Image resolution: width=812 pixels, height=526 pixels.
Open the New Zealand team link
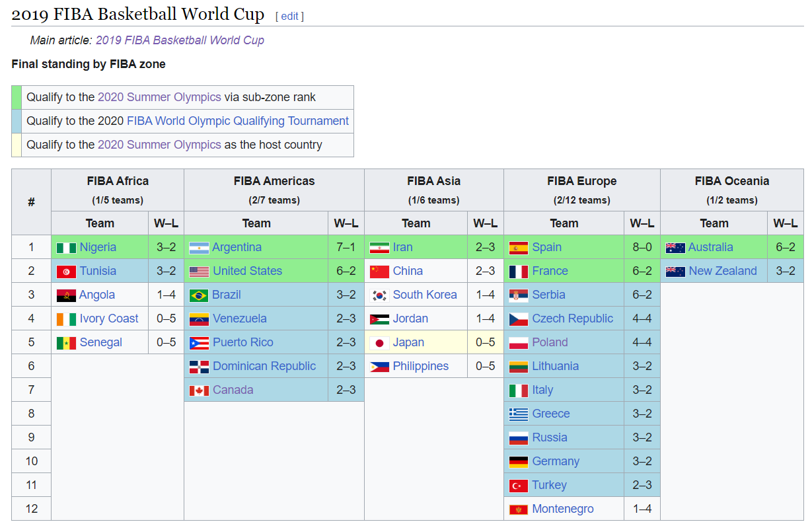[x=723, y=271]
